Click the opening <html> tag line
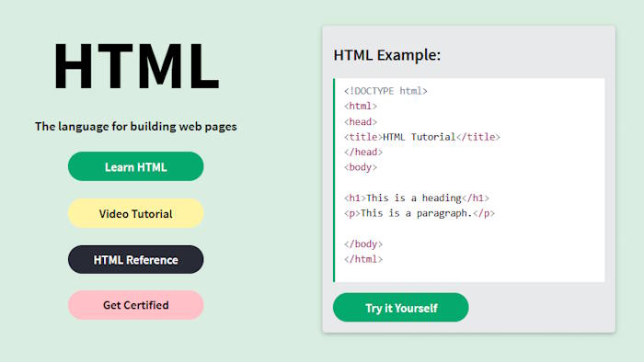This screenshot has height=362, width=644. 361,107
